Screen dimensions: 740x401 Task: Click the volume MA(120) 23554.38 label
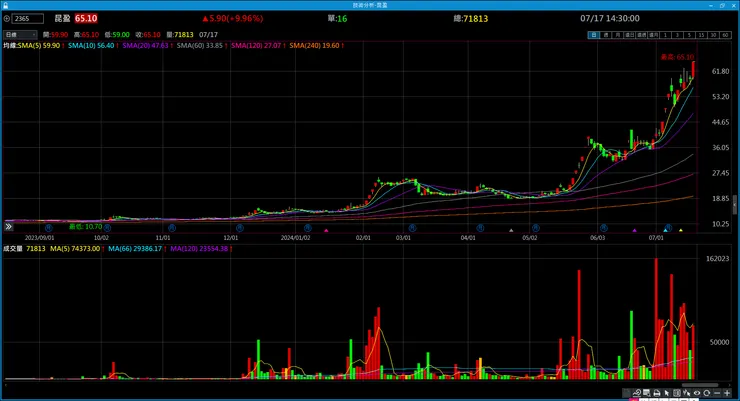(x=199, y=249)
